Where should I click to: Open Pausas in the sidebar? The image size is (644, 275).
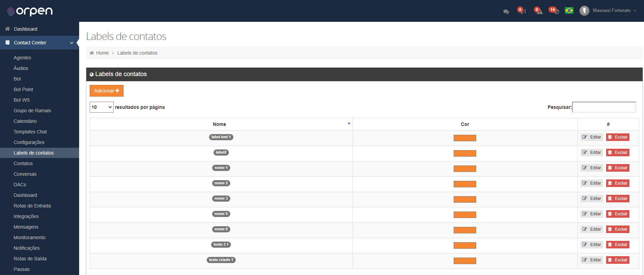21,269
